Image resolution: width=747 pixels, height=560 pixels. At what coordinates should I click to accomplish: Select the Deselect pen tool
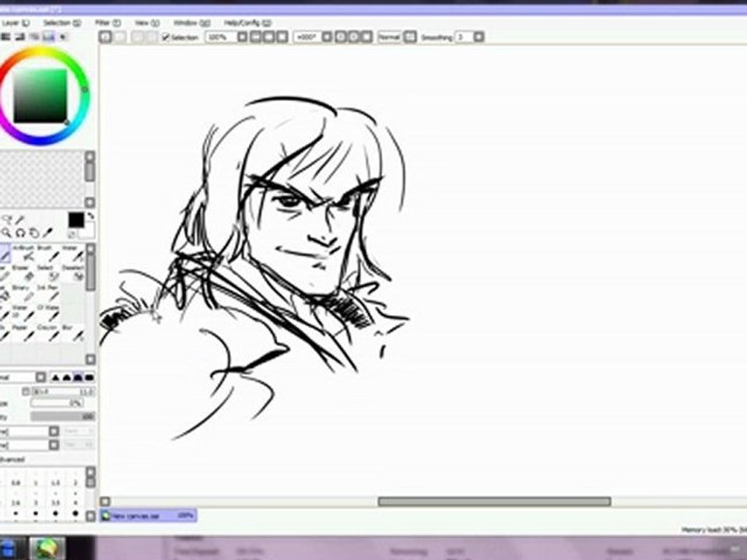click(73, 273)
